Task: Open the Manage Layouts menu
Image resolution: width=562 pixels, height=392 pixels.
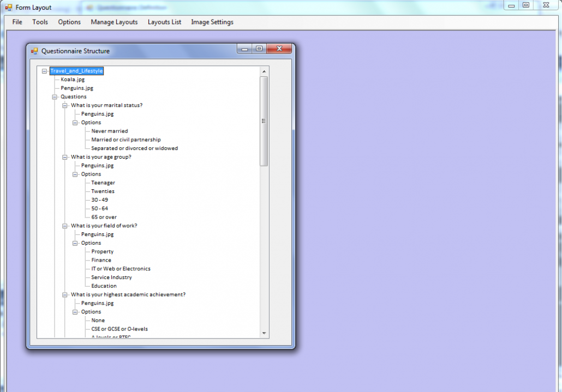Action: coord(114,22)
